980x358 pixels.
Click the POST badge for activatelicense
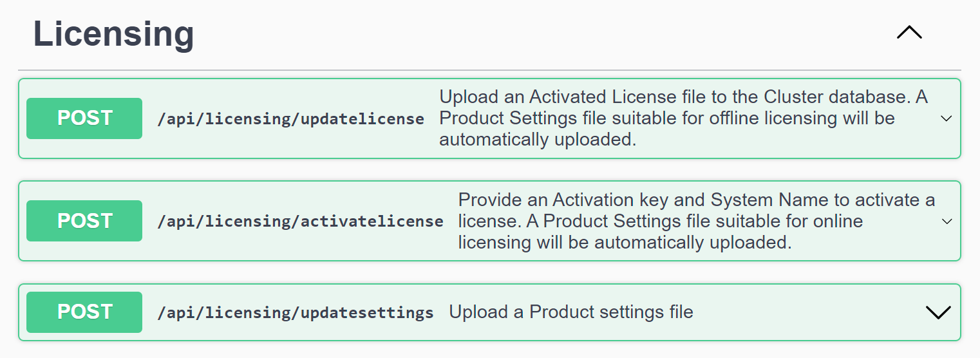pos(84,221)
